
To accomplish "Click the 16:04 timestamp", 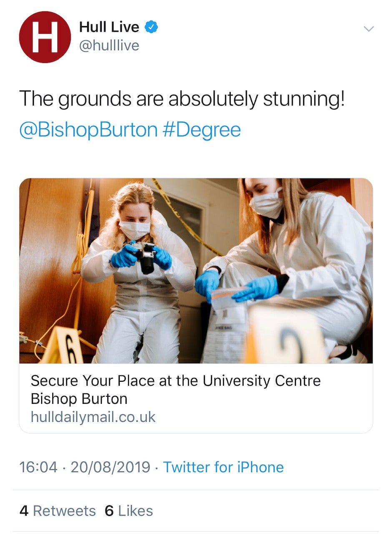I will coord(38,467).
